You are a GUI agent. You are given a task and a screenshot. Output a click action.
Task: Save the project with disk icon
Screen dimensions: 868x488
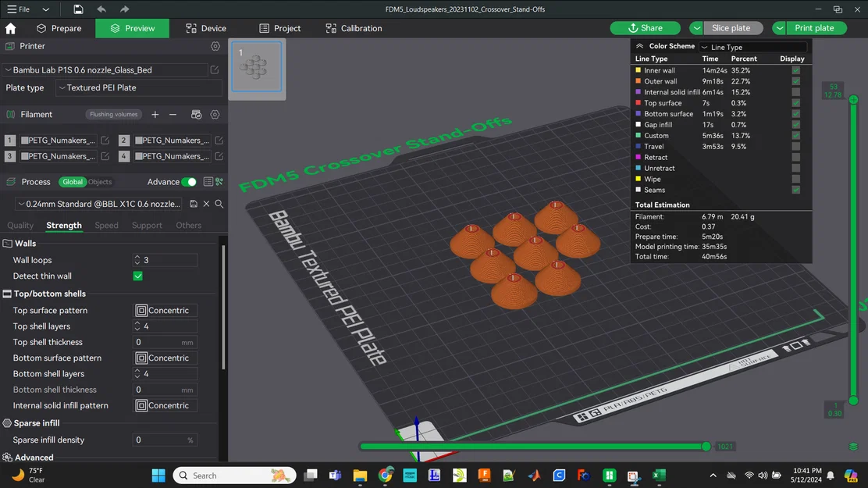78,9
